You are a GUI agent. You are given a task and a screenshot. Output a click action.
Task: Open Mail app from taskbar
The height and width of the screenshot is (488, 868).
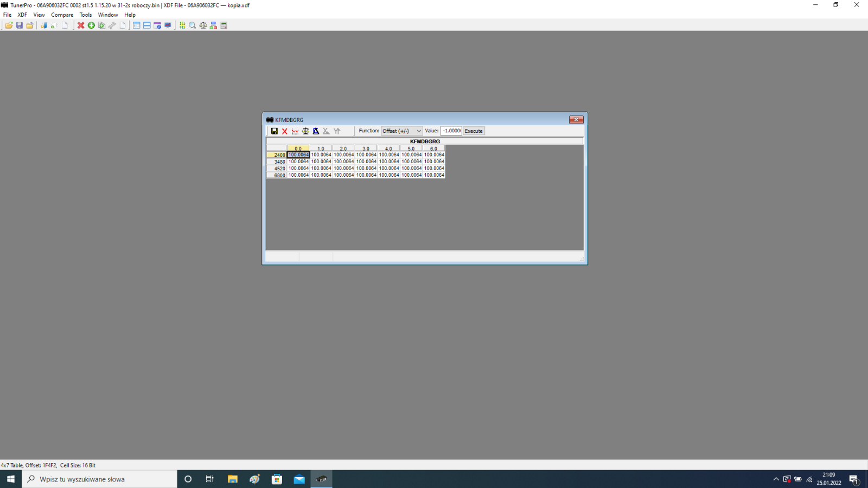pos(299,479)
